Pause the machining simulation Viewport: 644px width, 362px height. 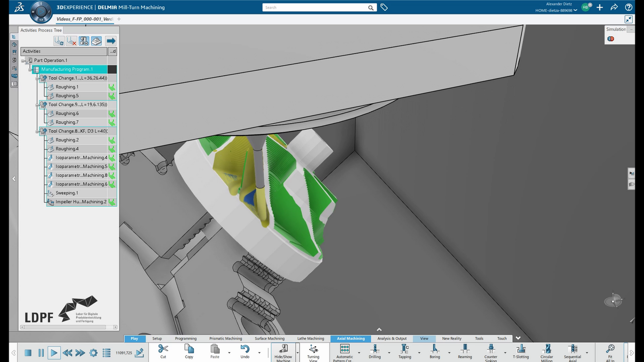(41, 353)
